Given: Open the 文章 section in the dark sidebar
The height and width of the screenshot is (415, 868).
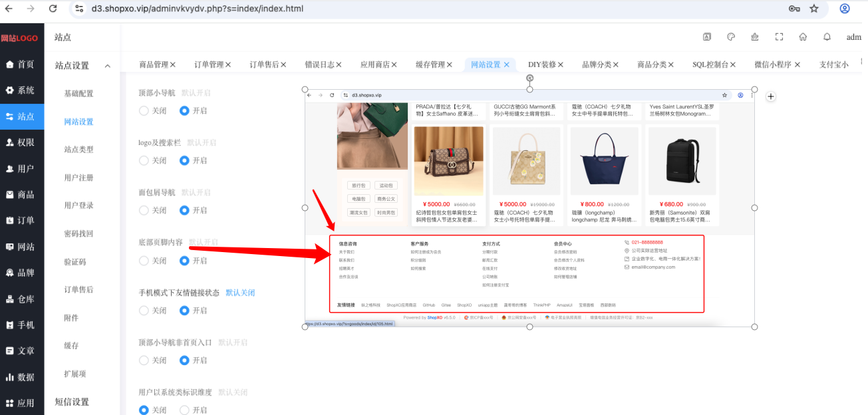Looking at the screenshot, I should 21,351.
